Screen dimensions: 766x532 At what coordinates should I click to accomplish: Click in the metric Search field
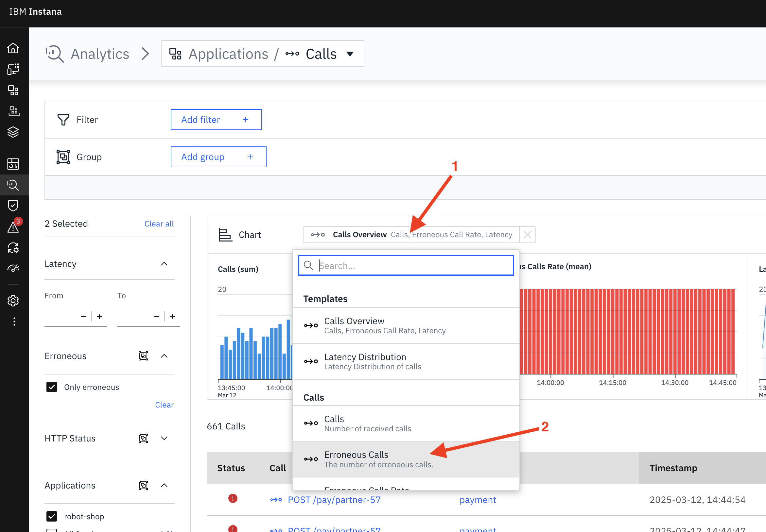point(406,265)
